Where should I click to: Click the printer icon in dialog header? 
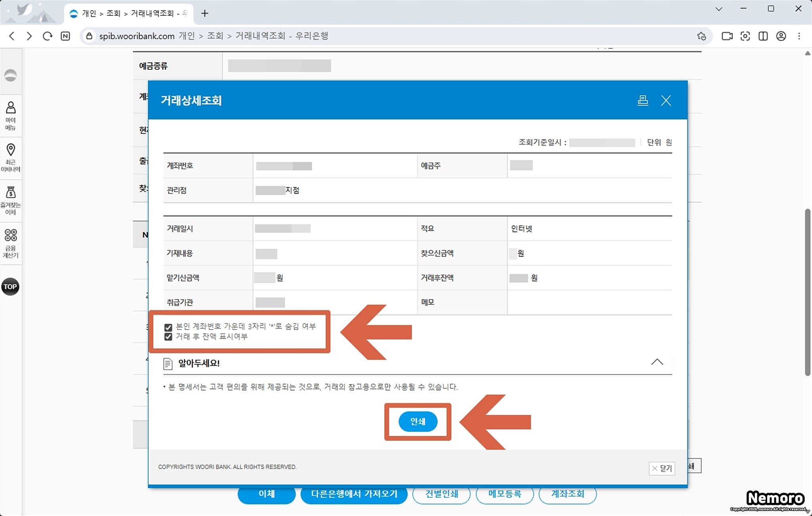click(643, 100)
